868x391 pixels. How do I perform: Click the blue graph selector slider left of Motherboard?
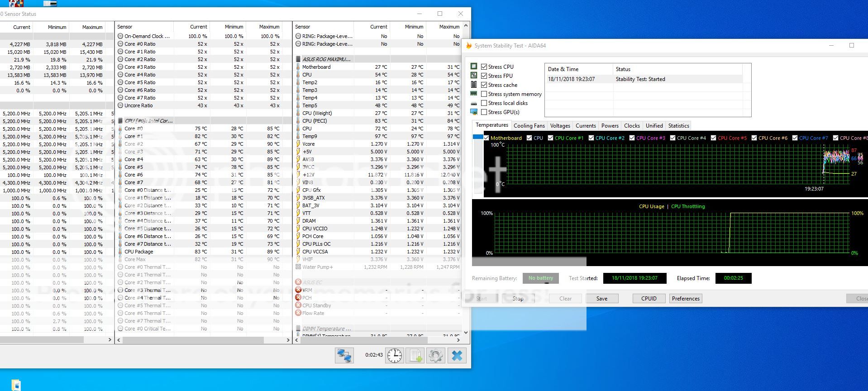pyautogui.click(x=477, y=137)
